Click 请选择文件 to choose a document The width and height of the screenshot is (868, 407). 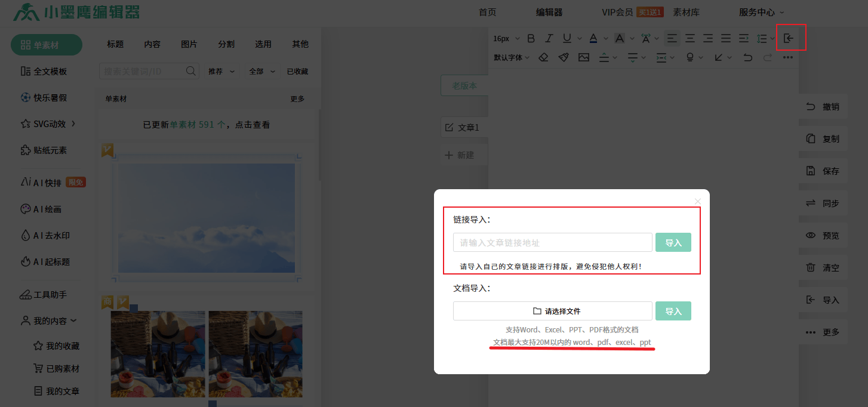coord(552,311)
